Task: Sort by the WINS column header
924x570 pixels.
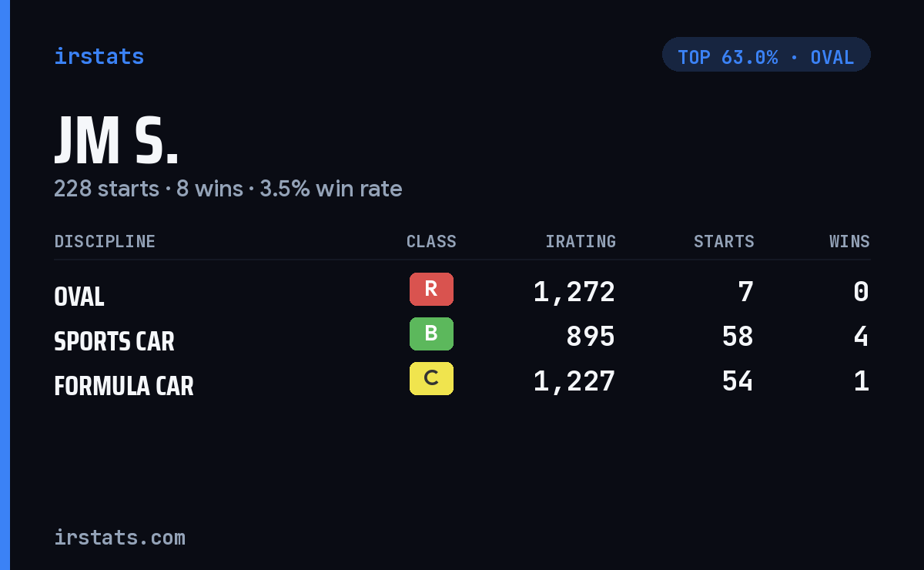Action: 849,241
